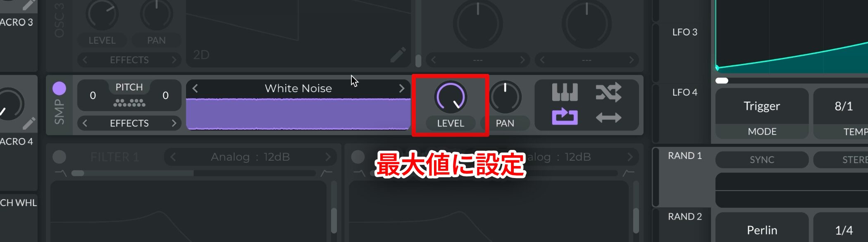This screenshot has width=868, height=242.
Task: Open the OSC 3 wavetable pencil editor
Action: [398, 55]
